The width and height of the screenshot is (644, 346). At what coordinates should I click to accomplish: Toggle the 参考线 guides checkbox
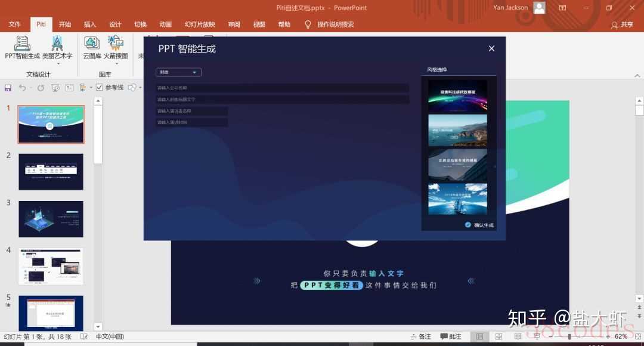[x=99, y=88]
